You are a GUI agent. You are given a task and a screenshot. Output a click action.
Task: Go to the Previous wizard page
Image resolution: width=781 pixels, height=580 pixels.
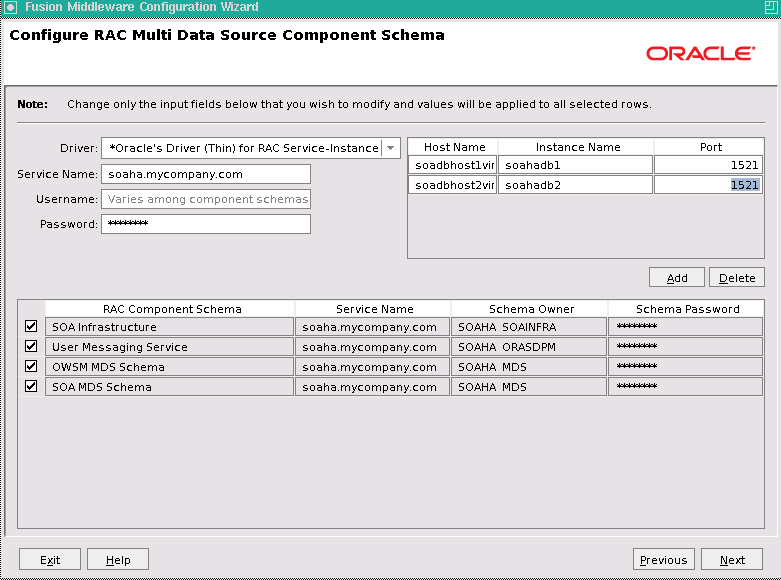coord(663,560)
